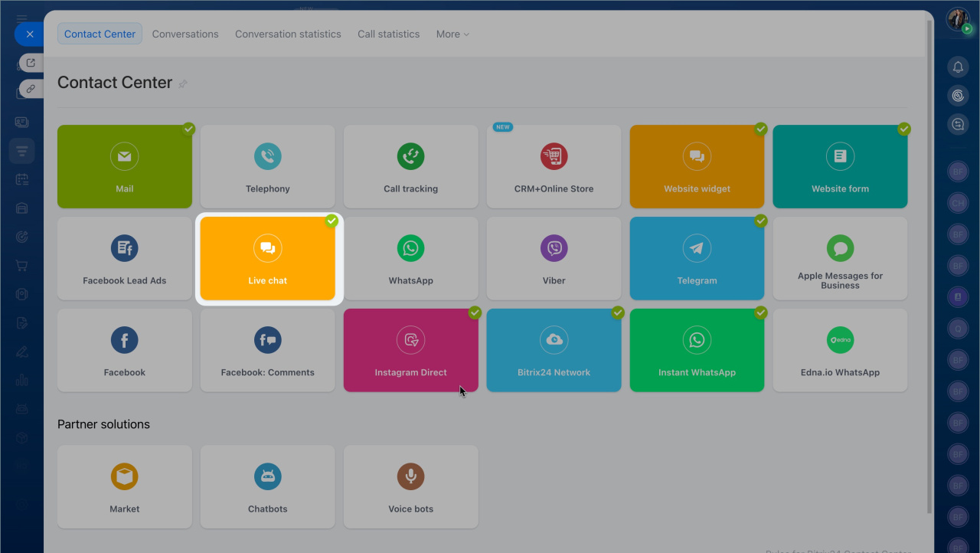Click the page scrollbar
Viewport: 980px width, 553px height.
point(929,268)
